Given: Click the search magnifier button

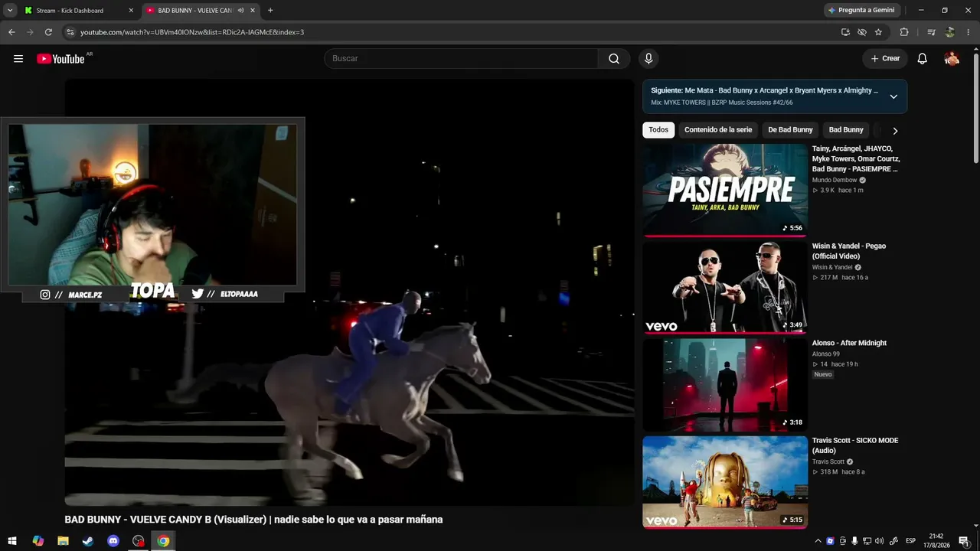Looking at the screenshot, I should pyautogui.click(x=614, y=59).
